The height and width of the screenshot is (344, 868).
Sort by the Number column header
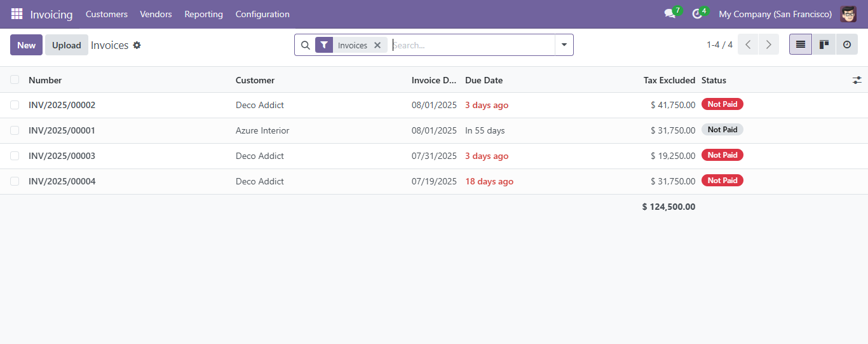coord(45,80)
